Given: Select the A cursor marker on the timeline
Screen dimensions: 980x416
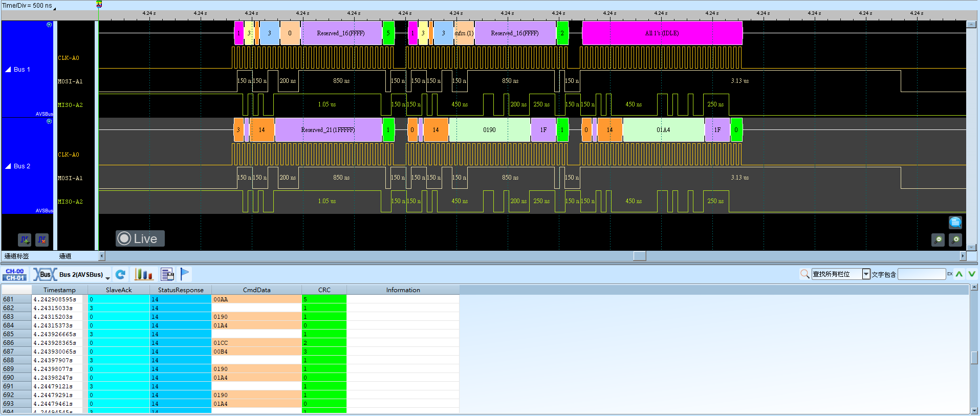Looking at the screenshot, I should (99, 4).
